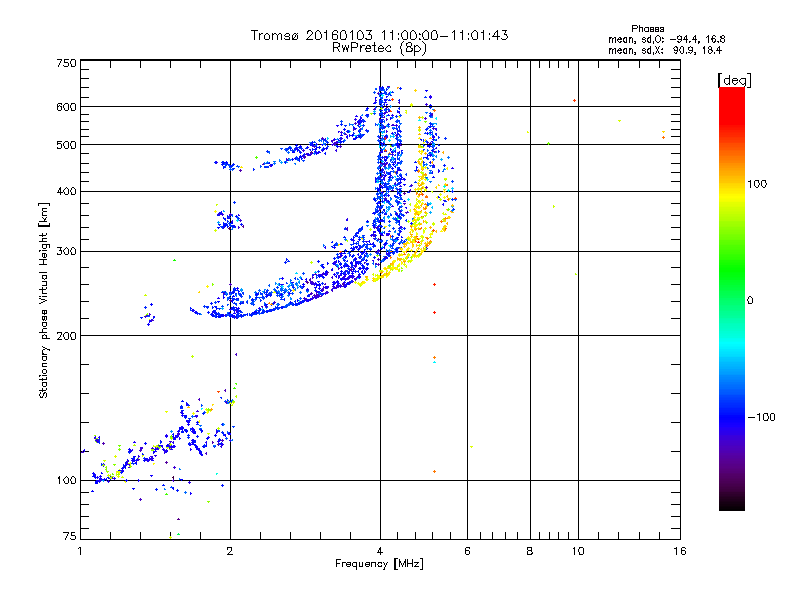Click the black bottom of the phase colorbar
This screenshot has height=600, width=800.
(x=732, y=503)
